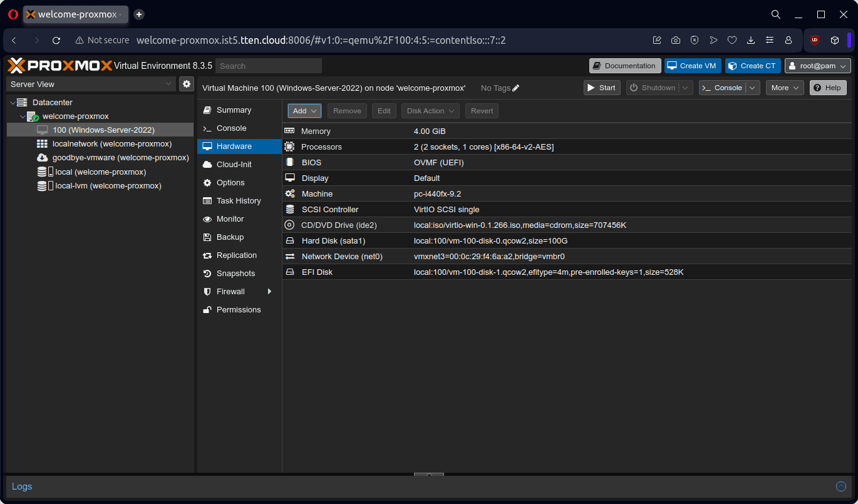
Task: Expand the Logs panel circular arrow icon
Action: coord(841,486)
